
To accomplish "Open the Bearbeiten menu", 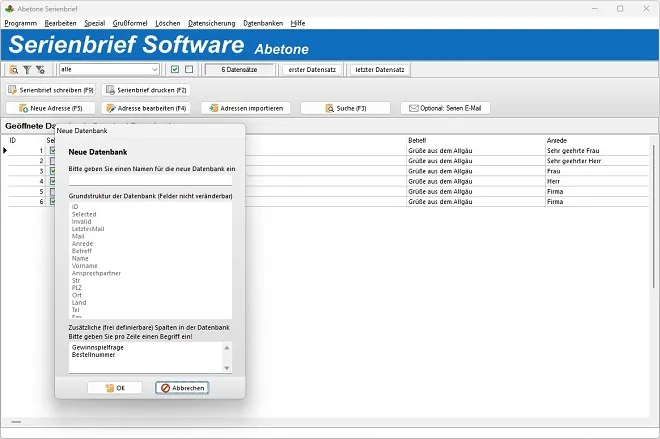I will click(61, 23).
